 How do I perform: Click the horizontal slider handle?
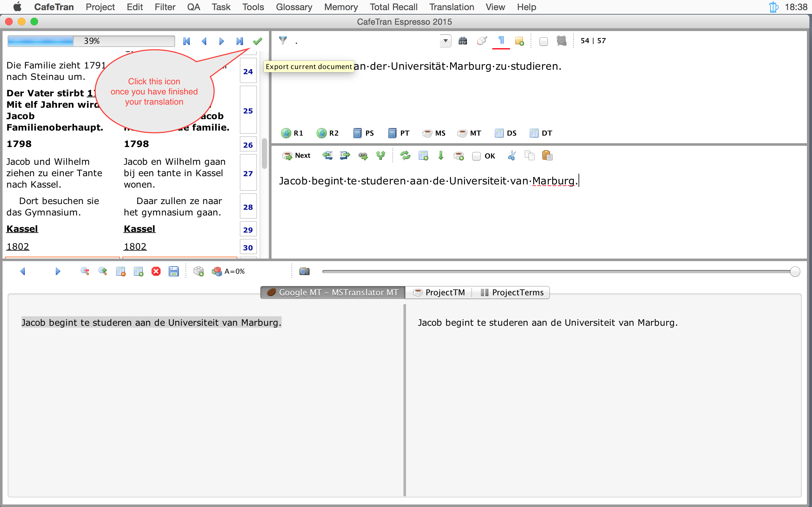tap(795, 271)
